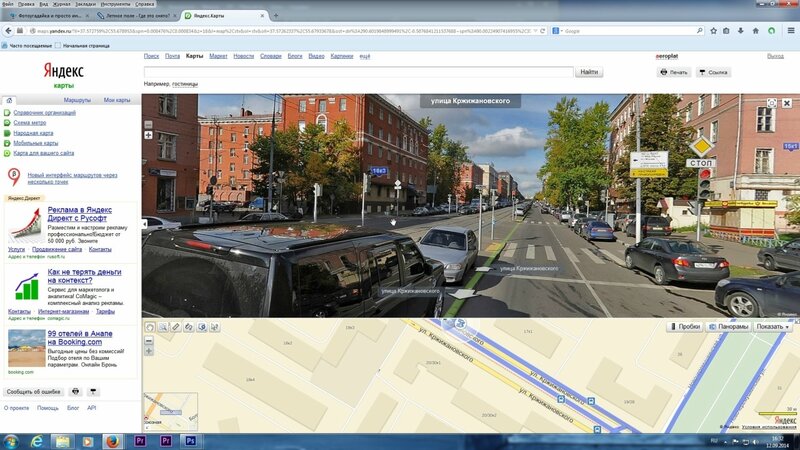This screenshot has width=800, height=450.
Task: Toggle the Панорамы layer button
Action: tap(729, 327)
